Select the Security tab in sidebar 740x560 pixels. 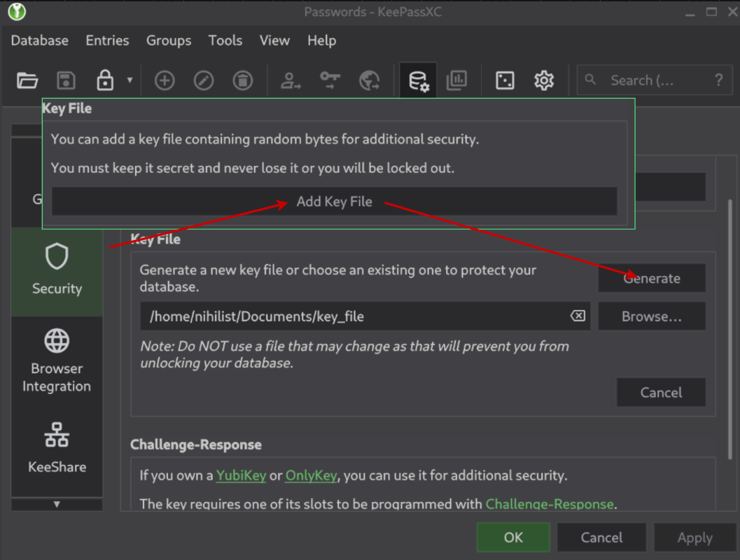tap(57, 269)
